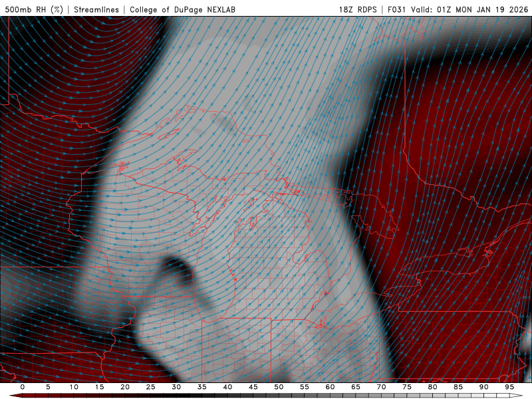Click the "25" value on the scale
532x399 pixels.
[x=151, y=387]
